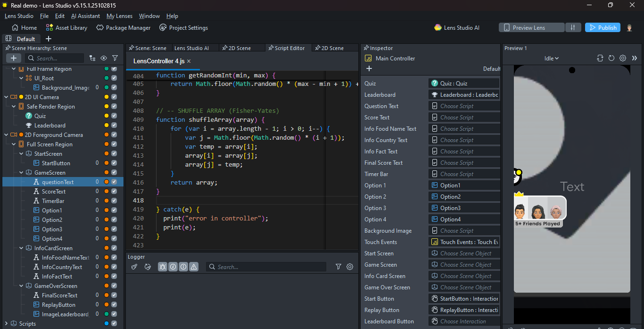This screenshot has height=329, width=644.
Task: Click the preview options sliders icon beside Preview Lens
Action: pos(573,27)
